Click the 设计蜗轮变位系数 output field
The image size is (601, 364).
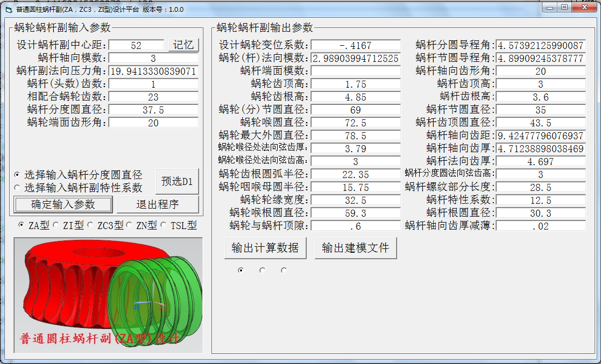(356, 45)
